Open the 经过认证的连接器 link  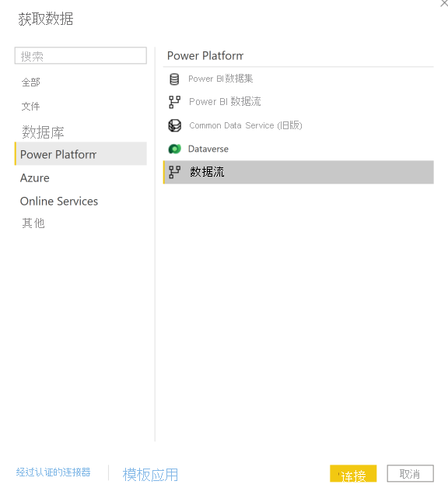53,472
